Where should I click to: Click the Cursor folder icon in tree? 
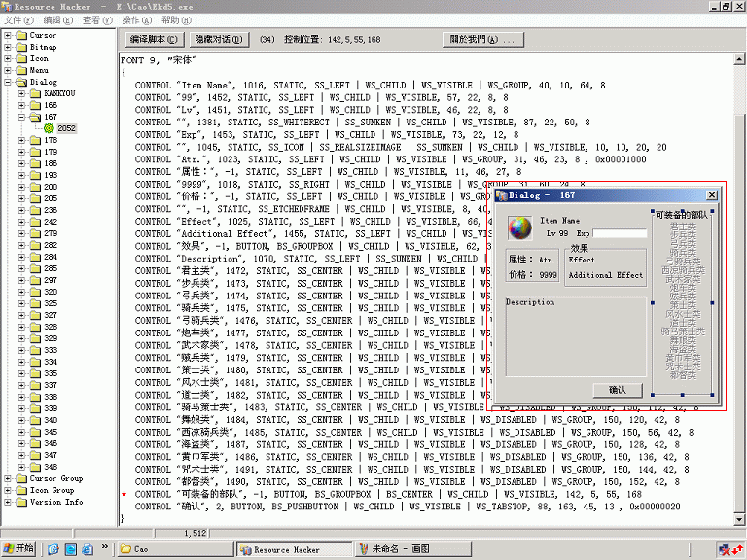click(21, 35)
